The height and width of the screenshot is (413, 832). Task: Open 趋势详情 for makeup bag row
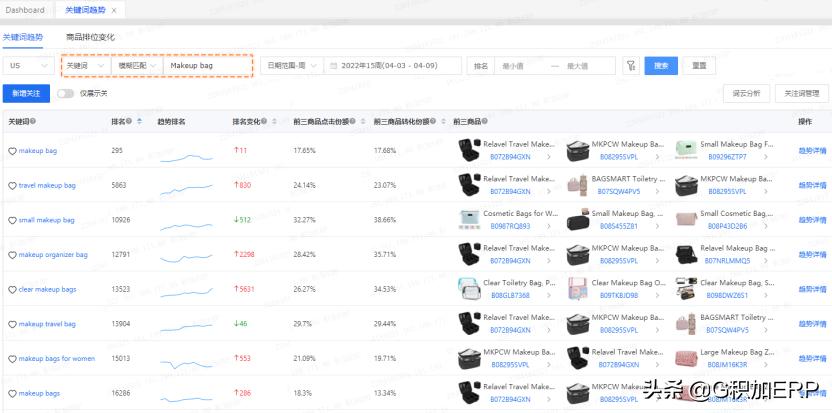(812, 151)
